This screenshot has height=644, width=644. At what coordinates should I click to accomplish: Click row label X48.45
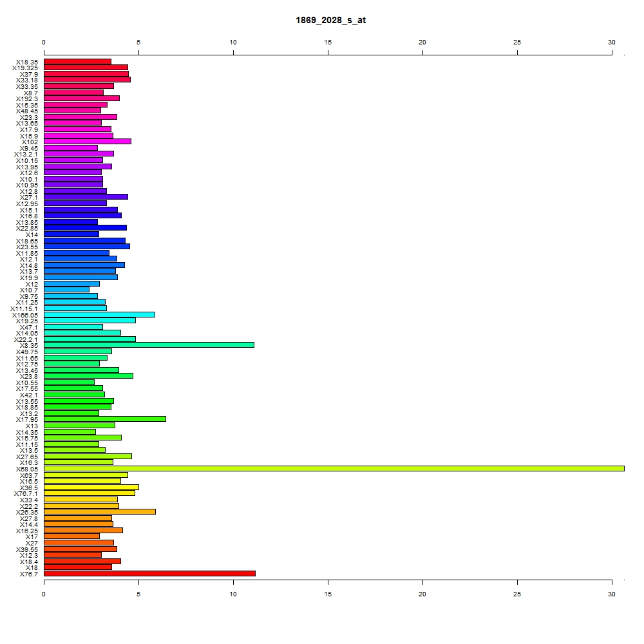click(x=26, y=111)
